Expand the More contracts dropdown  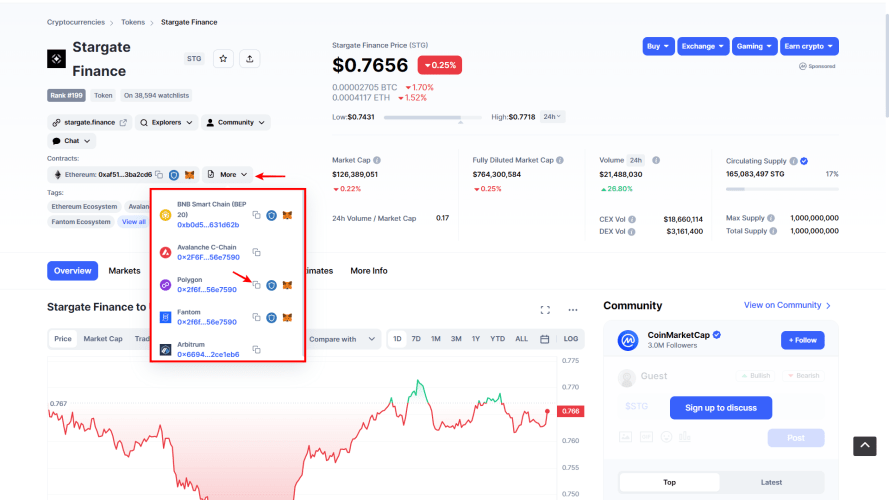click(x=227, y=175)
